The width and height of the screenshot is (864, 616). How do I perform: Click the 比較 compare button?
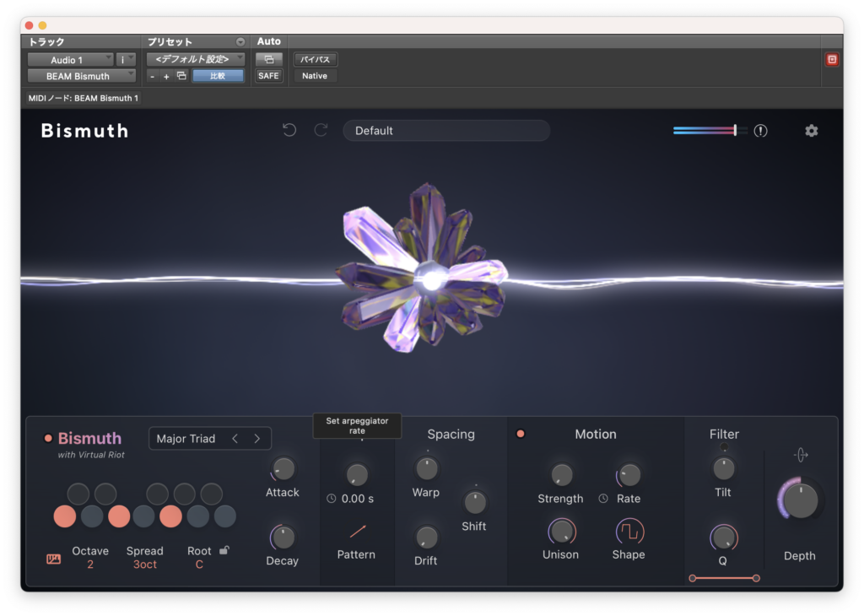(219, 76)
